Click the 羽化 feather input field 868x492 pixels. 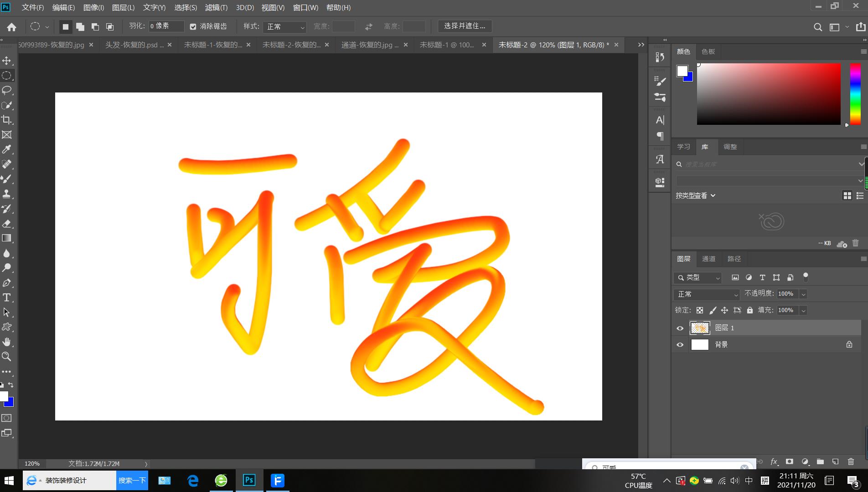point(166,26)
